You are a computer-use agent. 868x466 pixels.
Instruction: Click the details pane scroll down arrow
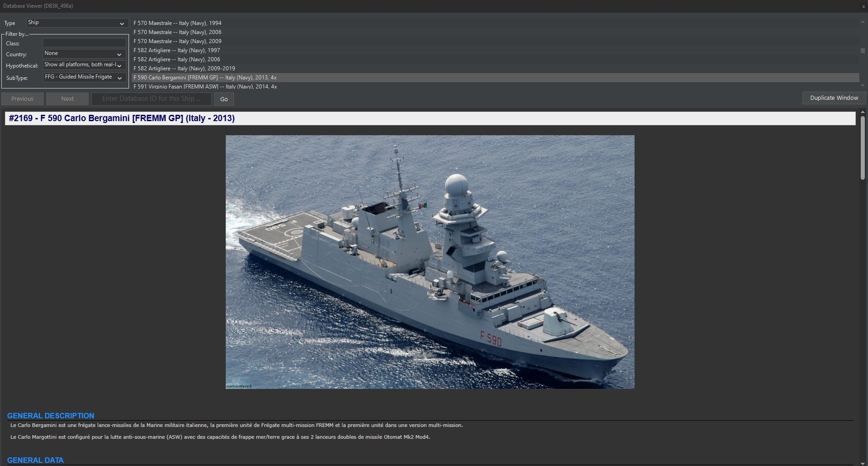click(863, 463)
